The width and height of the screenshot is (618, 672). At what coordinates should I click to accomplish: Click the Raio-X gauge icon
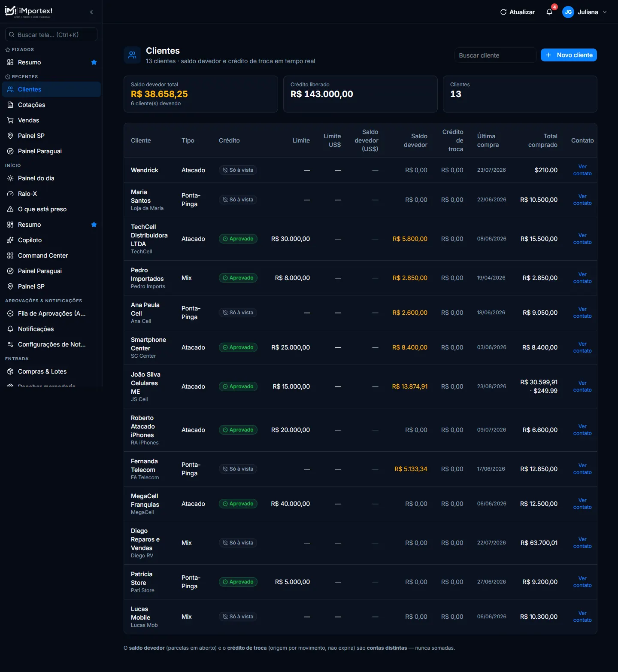[10, 194]
